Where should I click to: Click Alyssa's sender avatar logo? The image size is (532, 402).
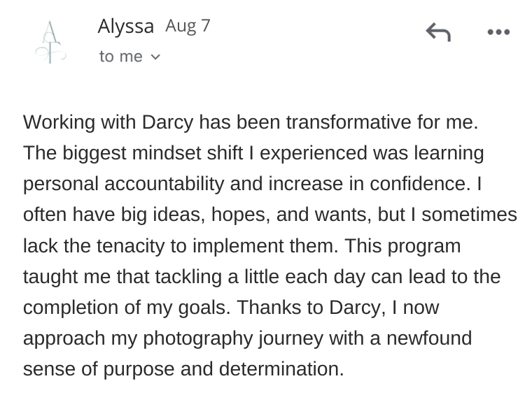(x=50, y=42)
